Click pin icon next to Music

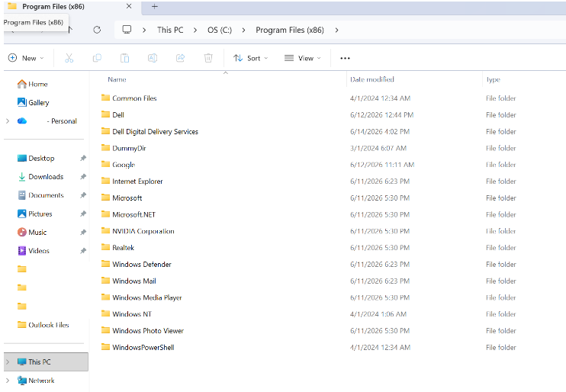pos(83,232)
